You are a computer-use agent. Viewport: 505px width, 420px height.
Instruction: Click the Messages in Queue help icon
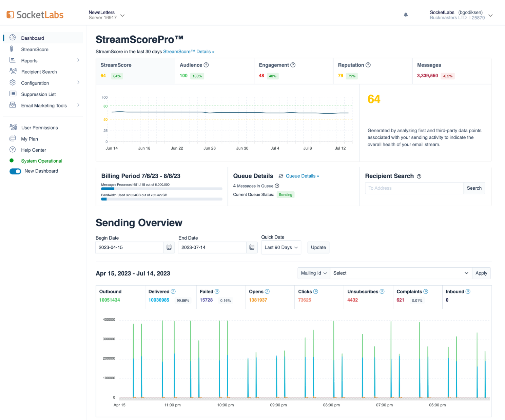(x=277, y=186)
